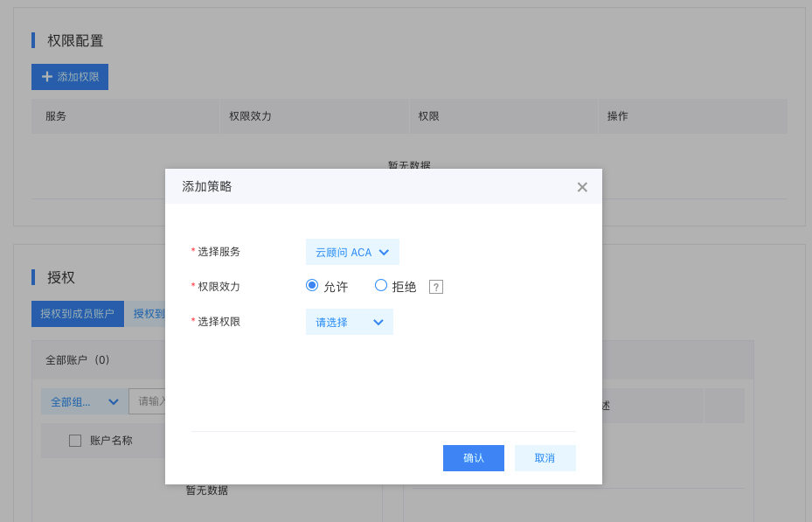Switch to the 授权到成员账户 tab
Image resolution: width=812 pixels, height=522 pixels.
[x=77, y=314]
